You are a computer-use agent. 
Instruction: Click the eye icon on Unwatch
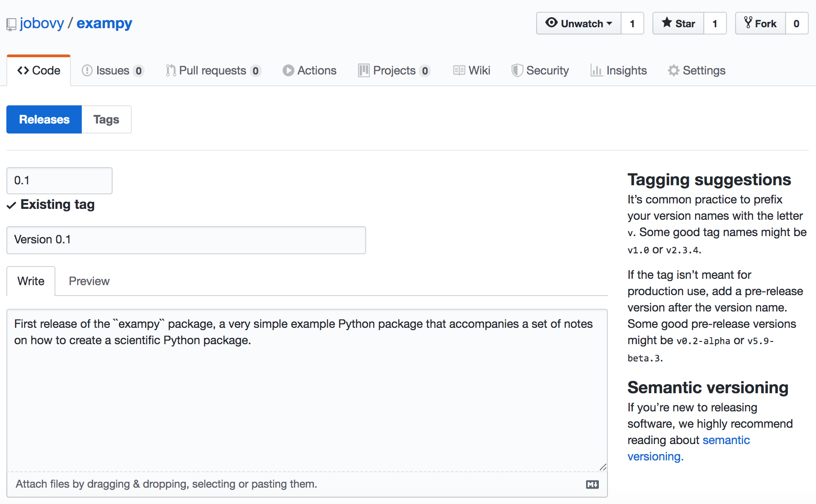tap(552, 23)
